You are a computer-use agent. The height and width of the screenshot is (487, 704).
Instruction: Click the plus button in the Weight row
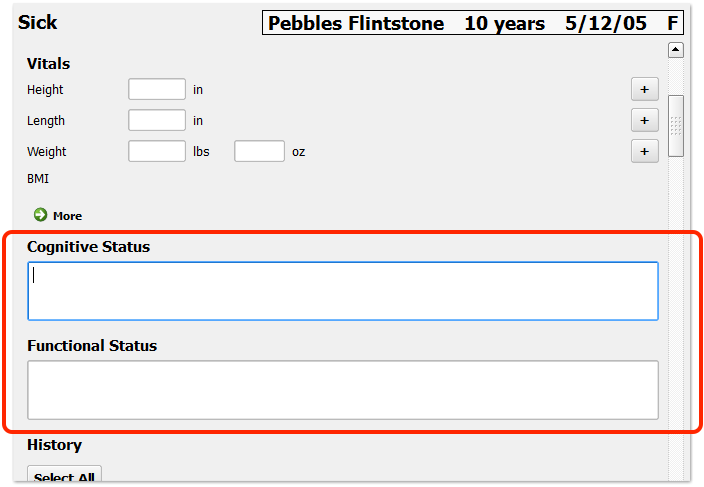pyautogui.click(x=645, y=151)
